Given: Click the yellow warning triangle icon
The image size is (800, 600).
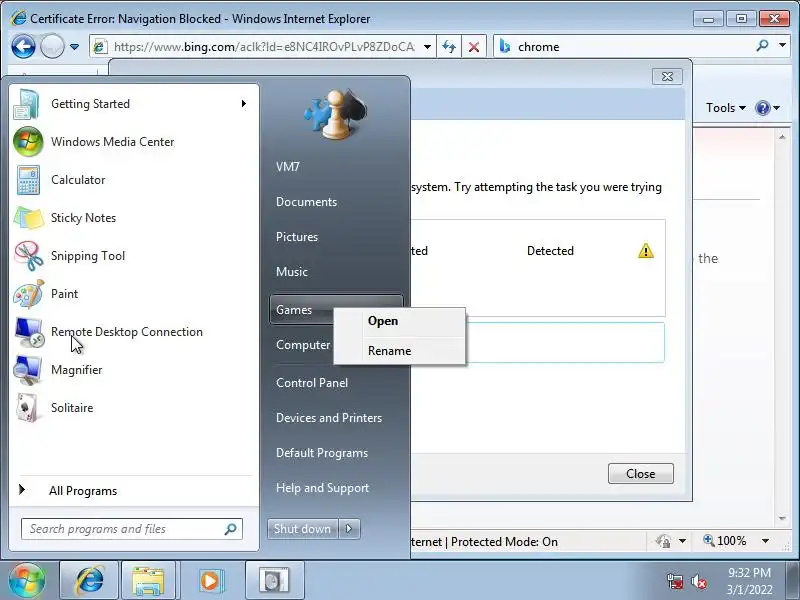Looking at the screenshot, I should pos(645,251).
